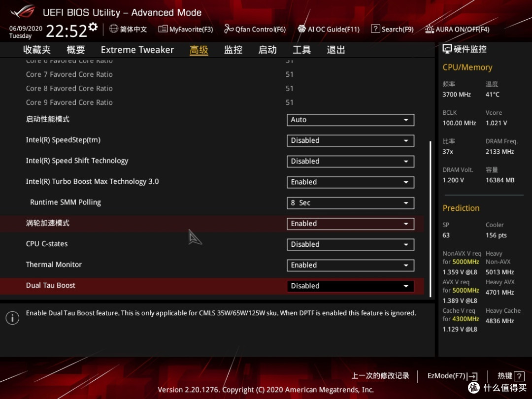The image size is (532, 399).
Task: Click the CPU/Memory heading
Action: (467, 67)
